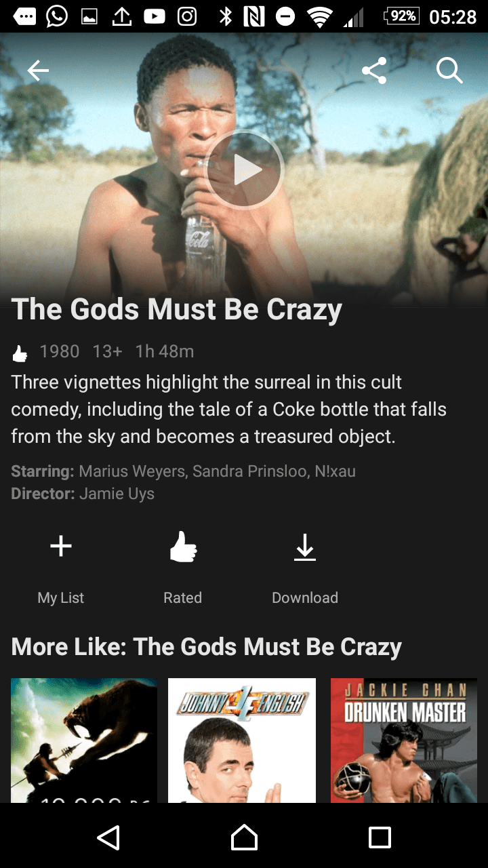Open the Drunken Master movie thumbnail
This screenshot has height=868, width=488.
(x=404, y=741)
